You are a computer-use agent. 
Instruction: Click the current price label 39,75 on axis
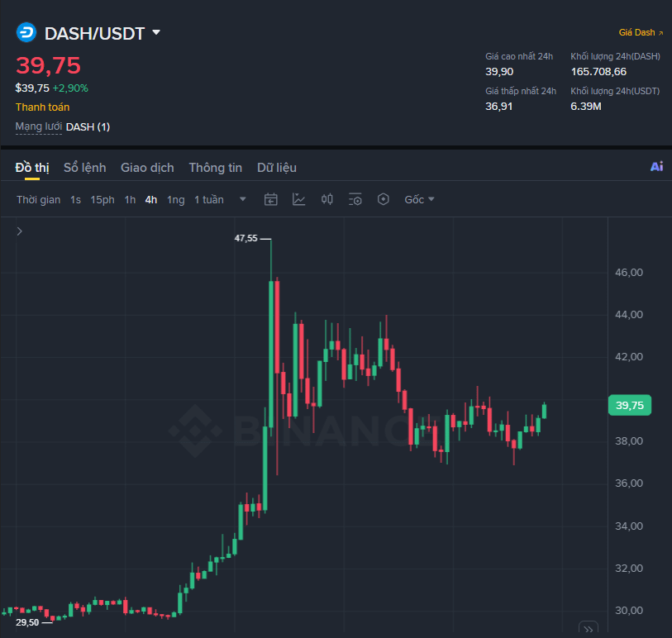point(630,405)
